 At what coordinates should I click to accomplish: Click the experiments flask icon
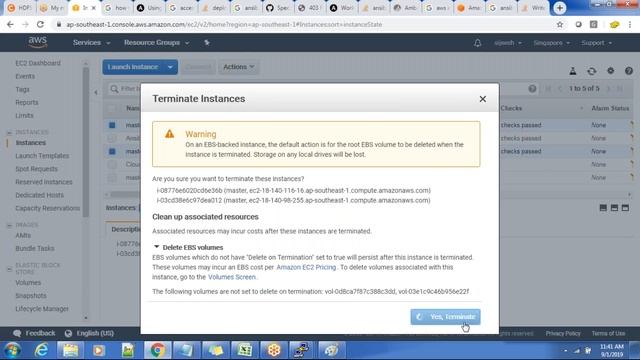(x=573, y=71)
